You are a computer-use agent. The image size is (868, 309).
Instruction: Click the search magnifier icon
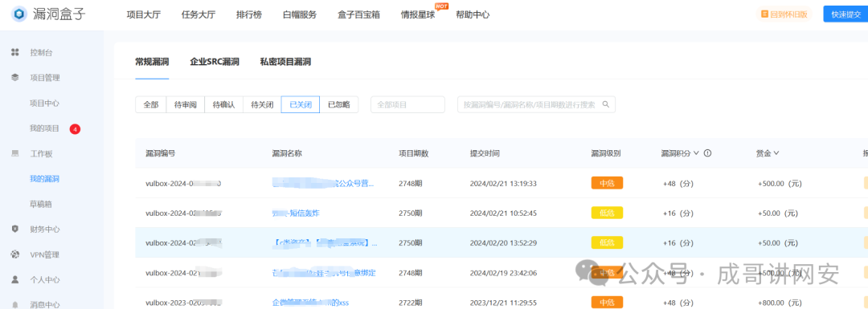pyautogui.click(x=606, y=104)
